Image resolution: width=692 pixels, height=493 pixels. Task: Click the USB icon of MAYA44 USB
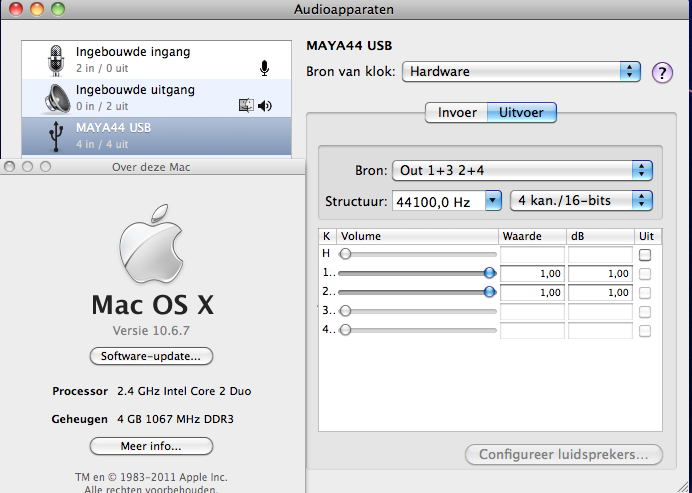tap(56, 136)
